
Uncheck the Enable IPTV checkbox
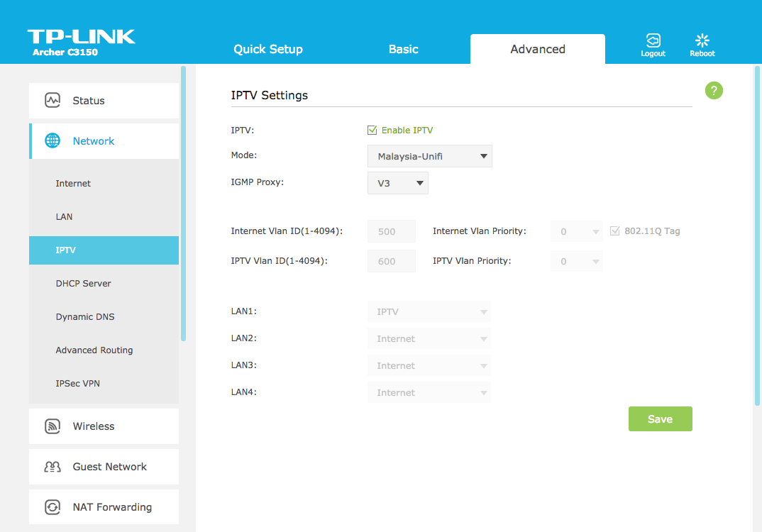[372, 131]
